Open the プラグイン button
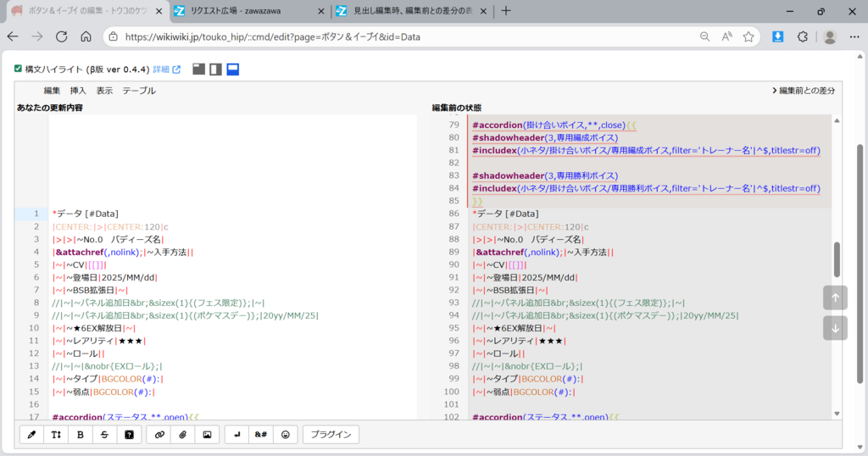This screenshot has height=456, width=868. [331, 435]
